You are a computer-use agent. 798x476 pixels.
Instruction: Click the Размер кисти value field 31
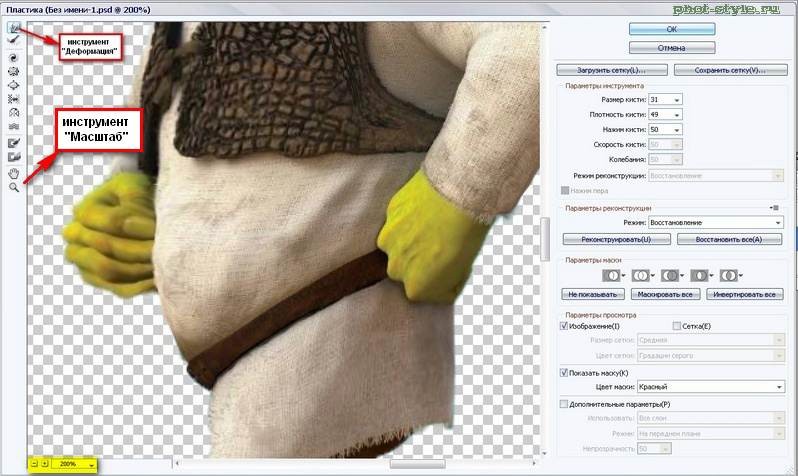[x=660, y=100]
